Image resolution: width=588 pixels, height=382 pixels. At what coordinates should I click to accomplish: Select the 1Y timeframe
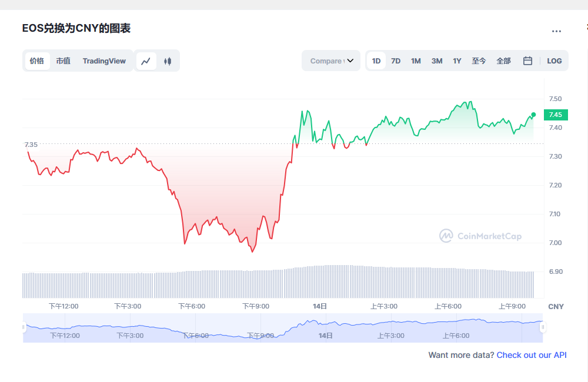[457, 61]
